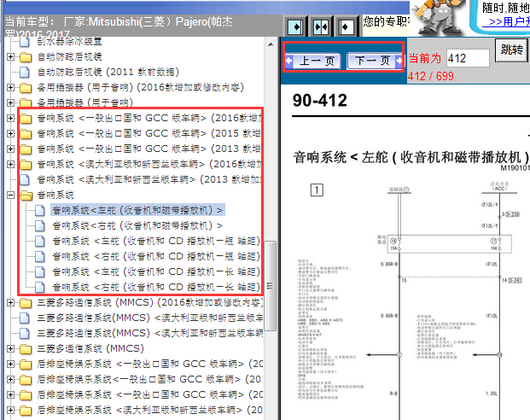Image resolution: width=530 pixels, height=420 pixels.
Task: Select 音响系统 右舵 CD 播放机一短轴距 entry
Action: (x=157, y=256)
